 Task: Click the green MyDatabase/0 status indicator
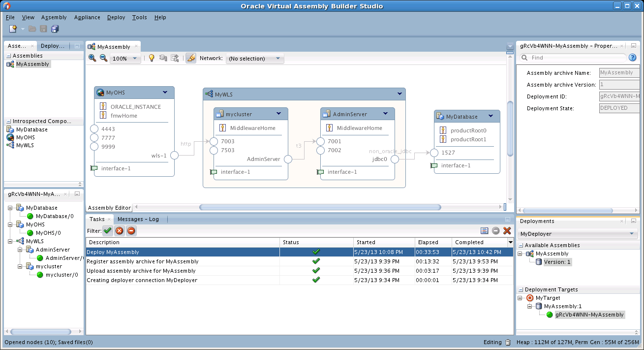[x=30, y=216]
